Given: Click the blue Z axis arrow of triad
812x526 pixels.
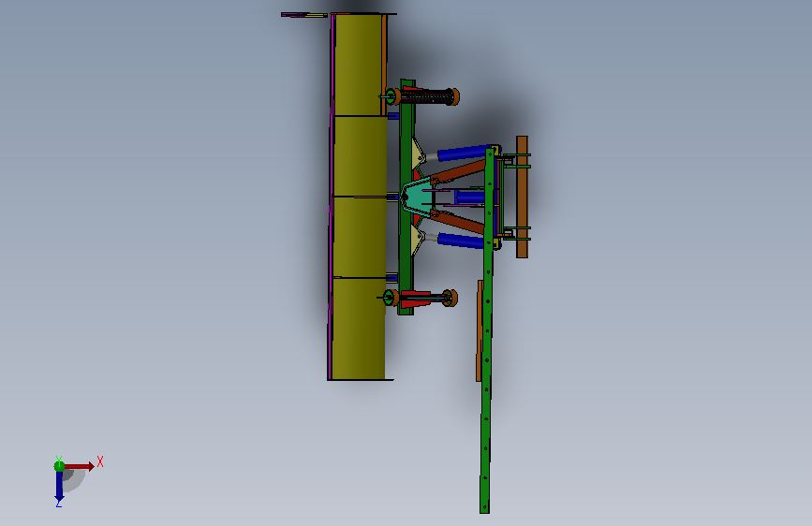Looking at the screenshot, I should coord(59,487).
